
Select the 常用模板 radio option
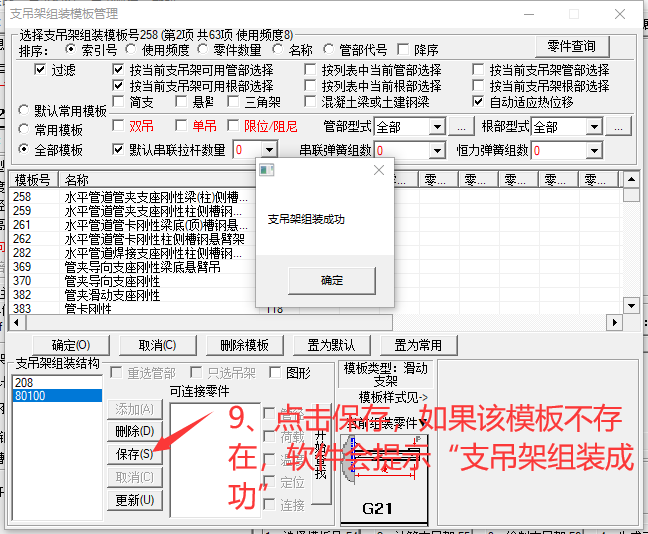[x=24, y=130]
